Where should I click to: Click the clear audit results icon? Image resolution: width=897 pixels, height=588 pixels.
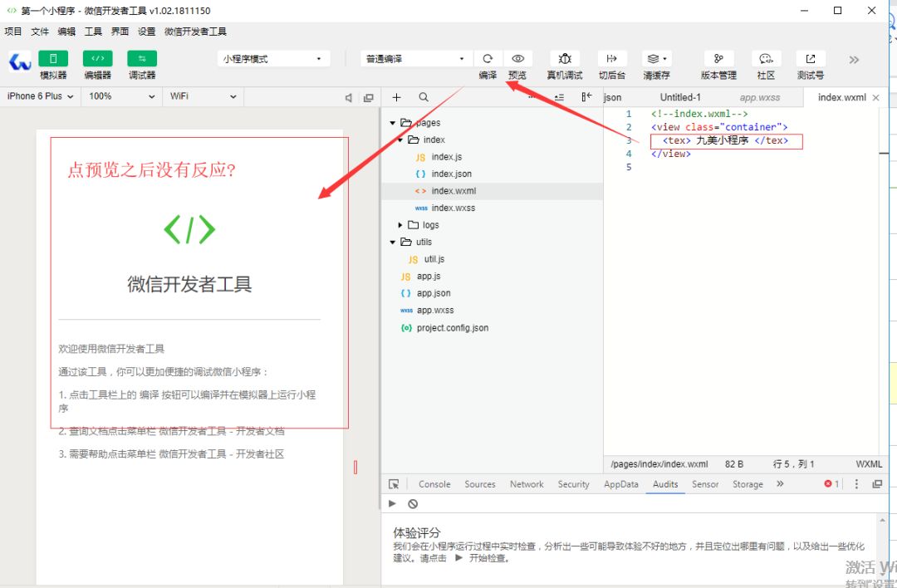click(413, 504)
